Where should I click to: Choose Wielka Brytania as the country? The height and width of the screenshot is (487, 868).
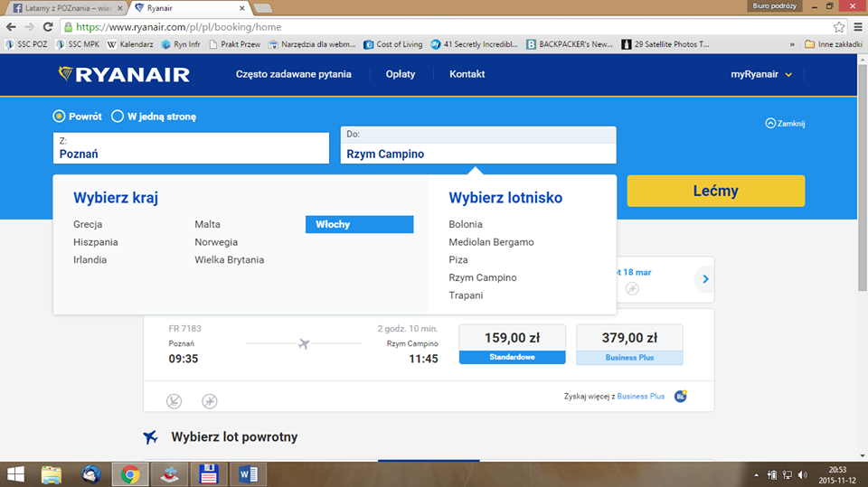229,259
